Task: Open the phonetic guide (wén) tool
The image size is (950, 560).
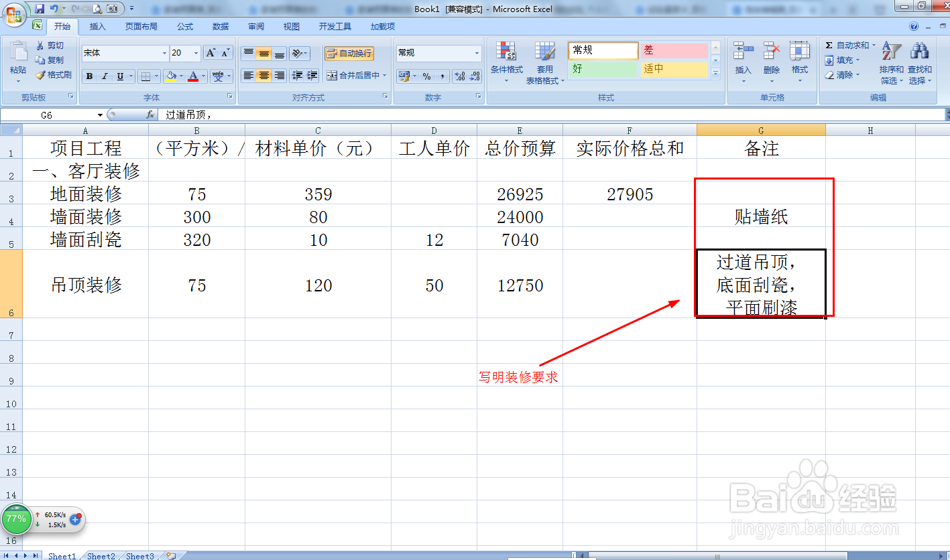Action: [x=218, y=76]
